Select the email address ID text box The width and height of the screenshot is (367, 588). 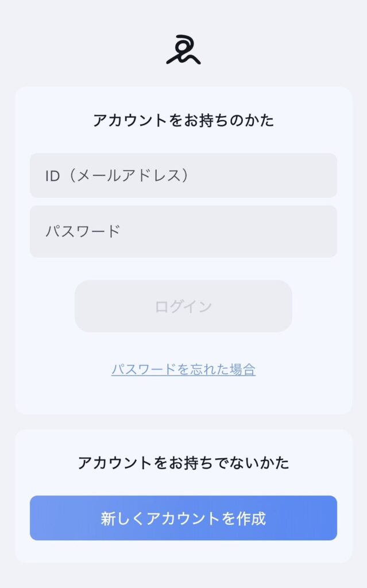[183, 176]
